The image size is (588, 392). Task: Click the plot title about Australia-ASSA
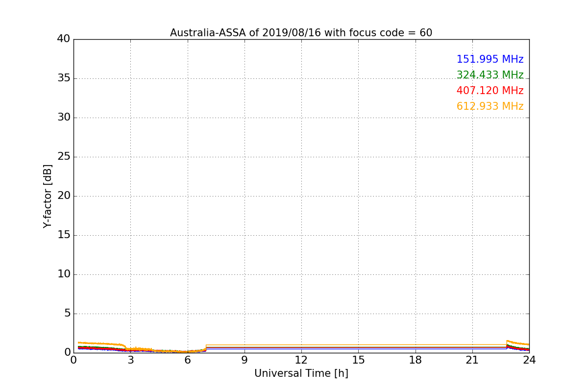(301, 33)
